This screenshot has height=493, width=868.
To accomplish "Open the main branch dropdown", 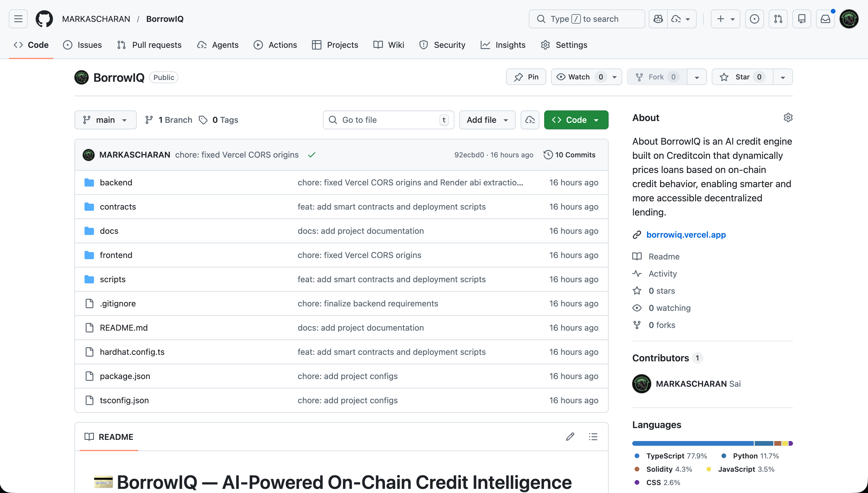I will point(105,120).
